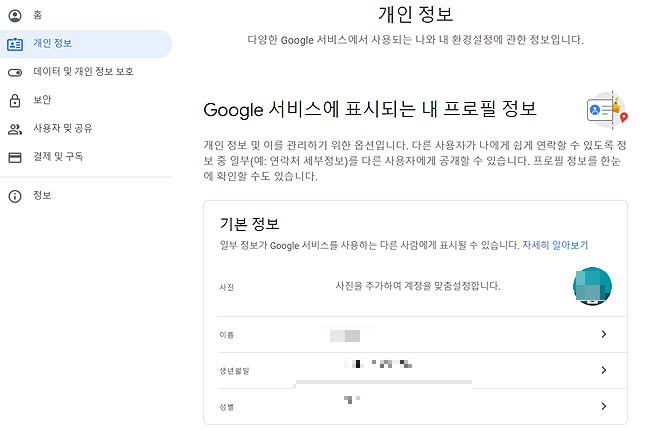Click the 이름 row label
The image size is (650, 432).
[227, 335]
